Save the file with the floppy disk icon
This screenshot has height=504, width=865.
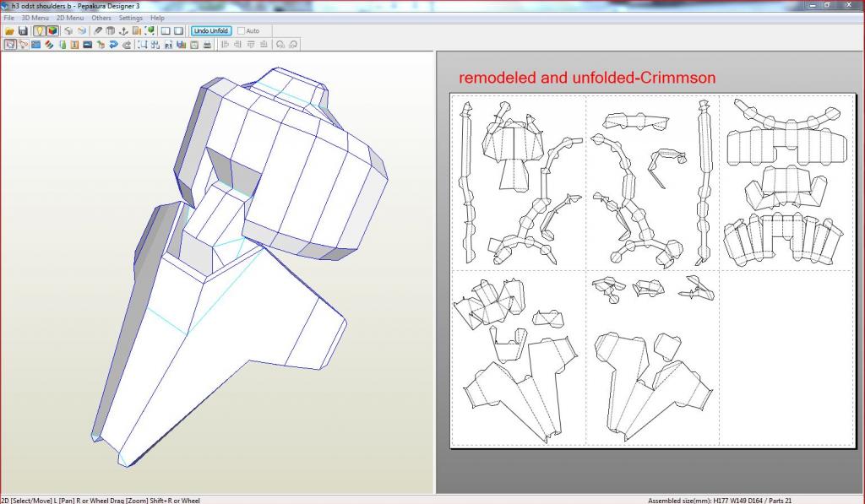23,31
